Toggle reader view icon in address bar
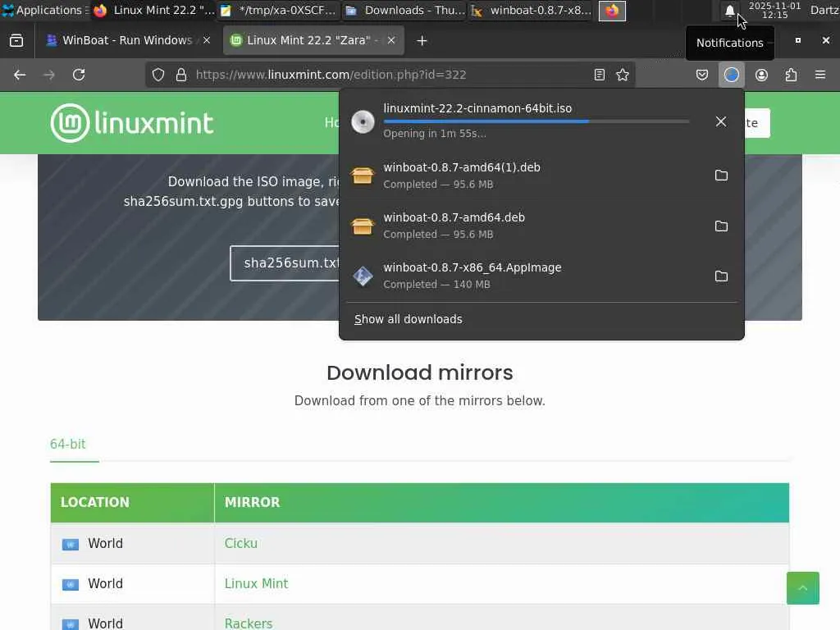The width and height of the screenshot is (840, 630). (x=600, y=75)
